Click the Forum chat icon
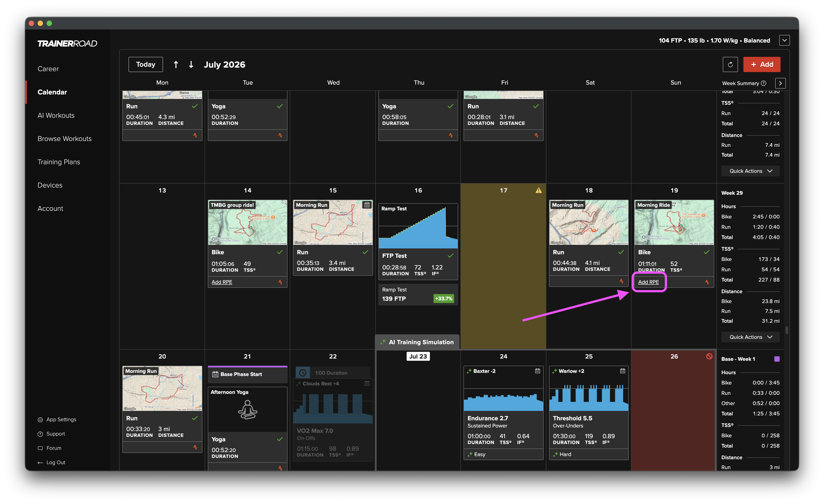 tap(41, 448)
